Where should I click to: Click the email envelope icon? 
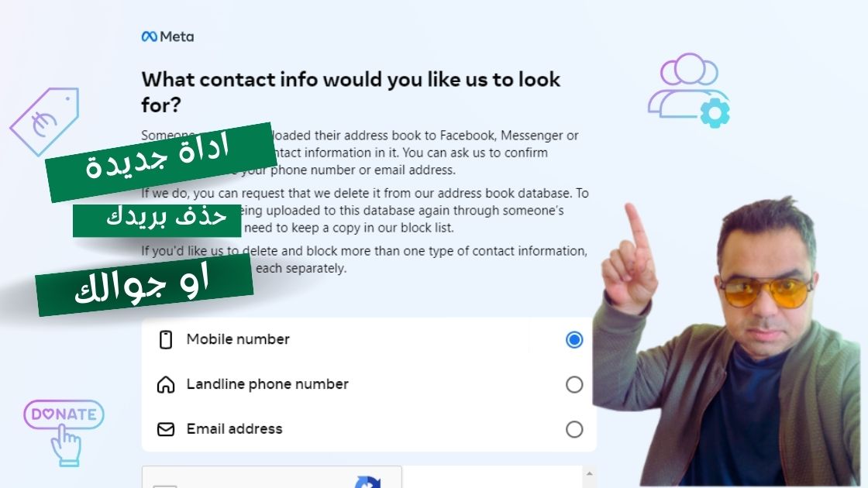165,429
